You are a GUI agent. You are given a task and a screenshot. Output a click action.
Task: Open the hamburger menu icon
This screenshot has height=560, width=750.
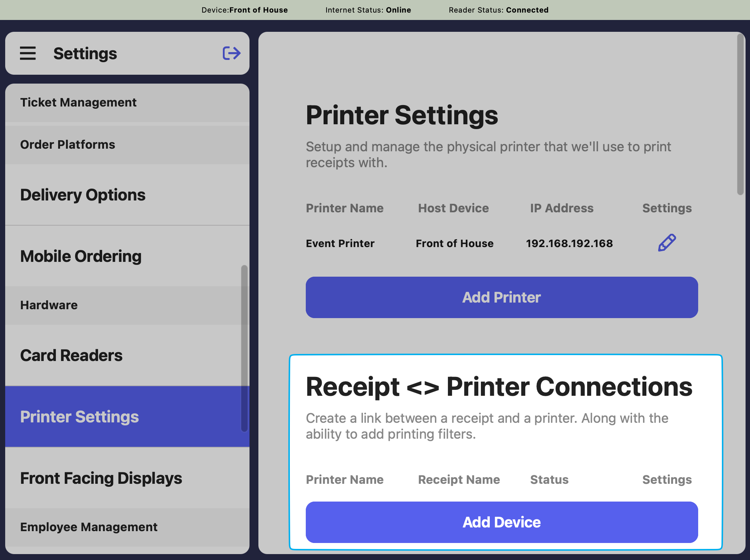click(x=28, y=53)
